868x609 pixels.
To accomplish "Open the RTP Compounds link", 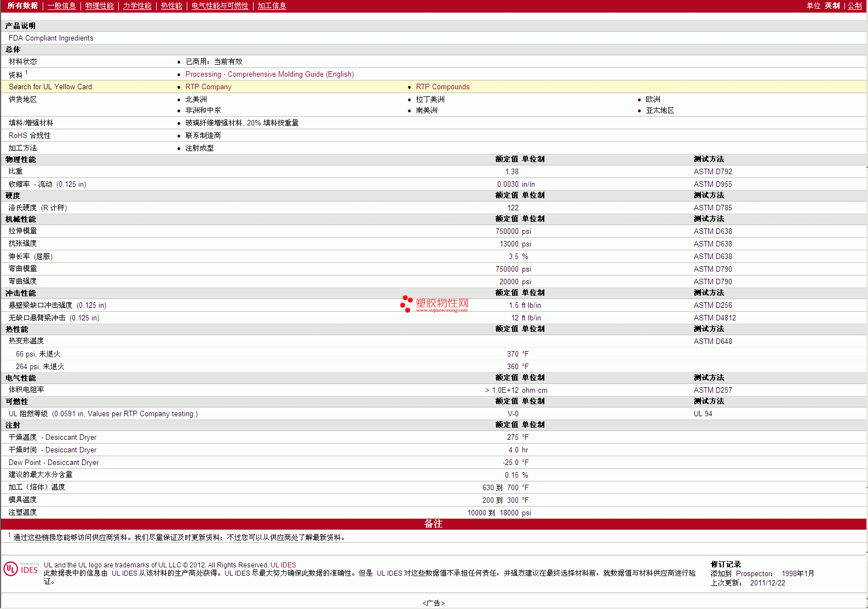I will (x=442, y=87).
